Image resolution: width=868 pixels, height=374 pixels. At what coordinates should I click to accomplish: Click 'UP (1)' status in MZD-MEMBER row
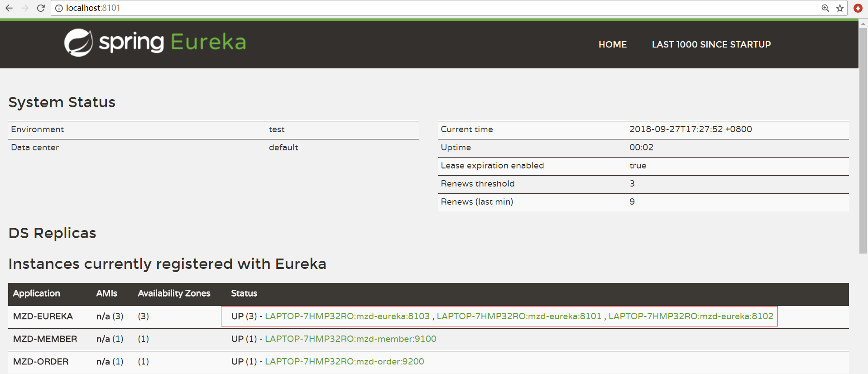[x=244, y=339]
